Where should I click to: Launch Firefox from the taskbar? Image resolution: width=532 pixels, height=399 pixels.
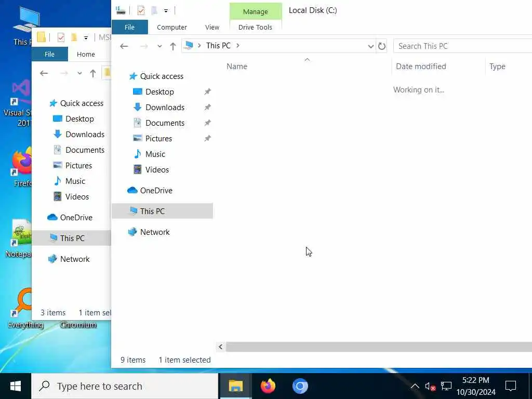click(268, 386)
